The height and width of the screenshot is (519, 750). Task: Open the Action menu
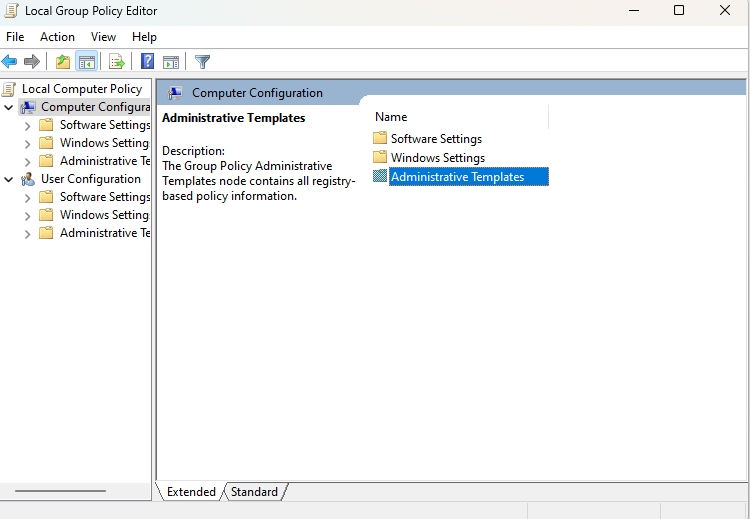coord(57,37)
